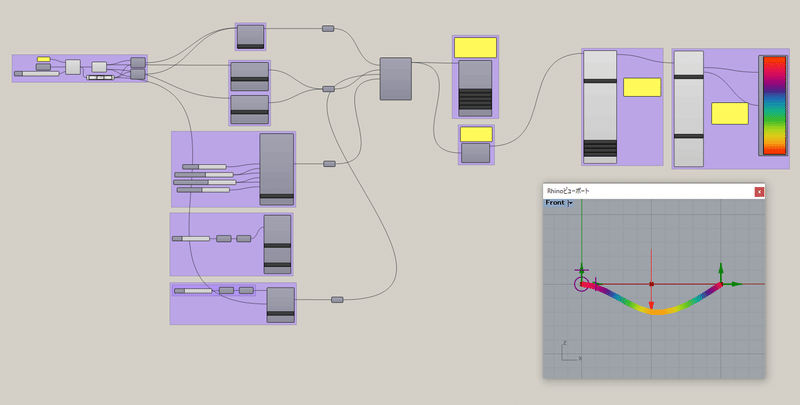Screen dimensions: 800x405
Task: Select the small yellow panel in the leftmost group
Action: coord(43,59)
